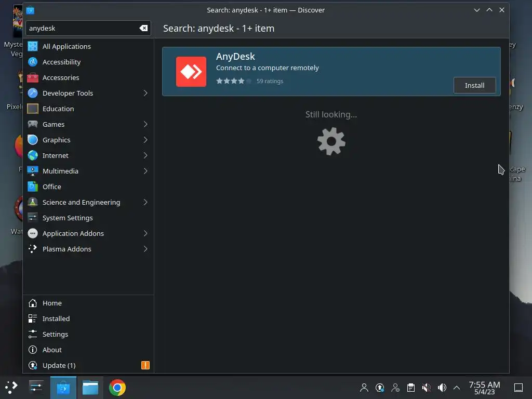Click the AnyDesk star rating
Screen dimensions: 532x399
pyautogui.click(x=234, y=81)
